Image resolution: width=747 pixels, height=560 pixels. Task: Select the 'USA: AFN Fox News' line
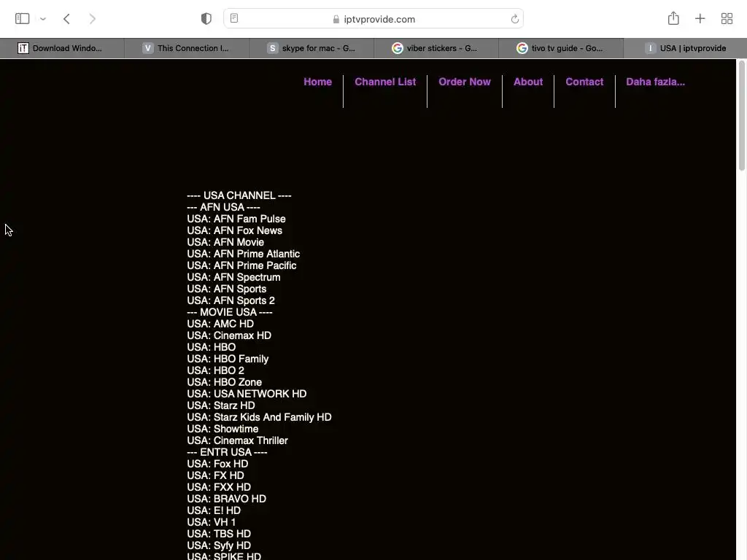click(234, 230)
